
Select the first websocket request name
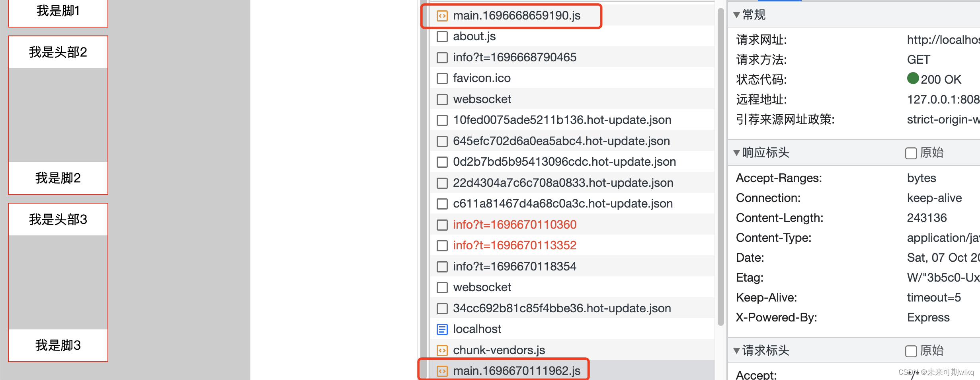tap(482, 99)
